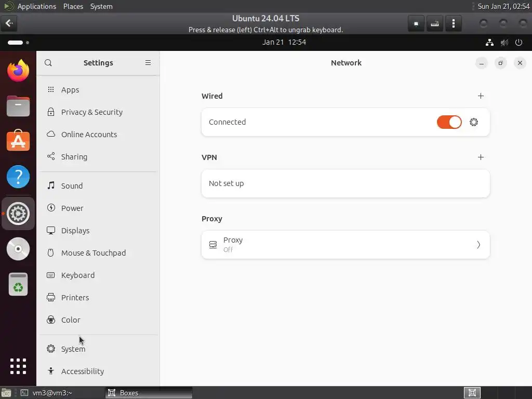Click the guest clock Jan 21 12:54
Screen dimensions: 532x399
284,43
